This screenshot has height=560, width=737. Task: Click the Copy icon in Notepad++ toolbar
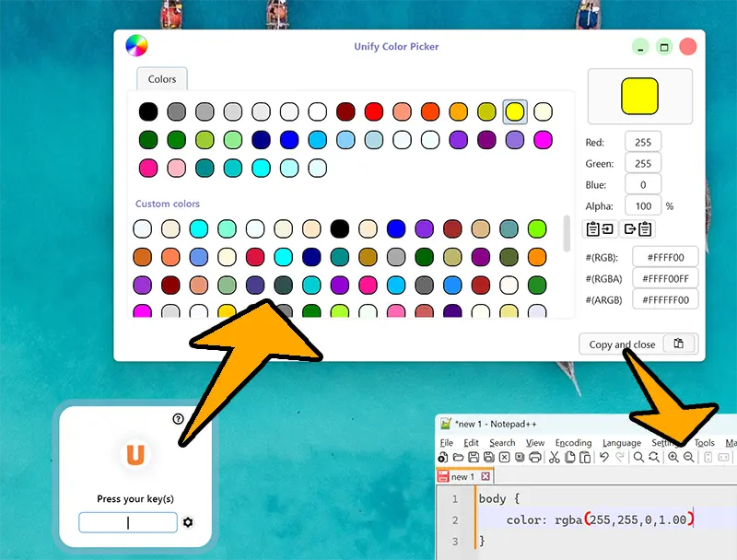point(569,457)
